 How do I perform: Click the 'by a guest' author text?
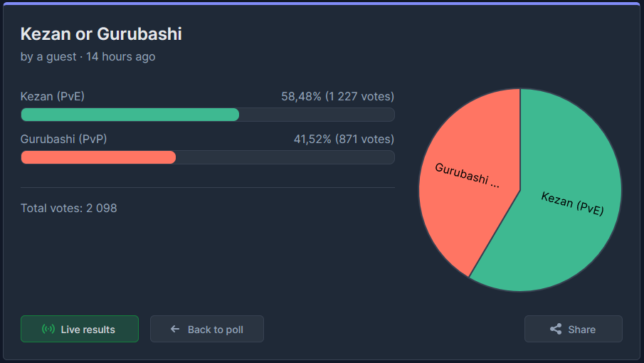[48, 57]
